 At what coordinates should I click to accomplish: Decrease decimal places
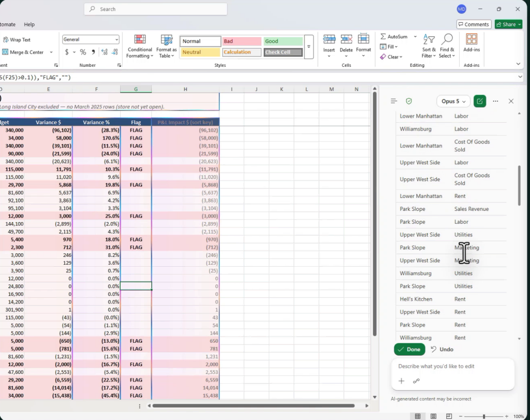pyautogui.click(x=115, y=52)
